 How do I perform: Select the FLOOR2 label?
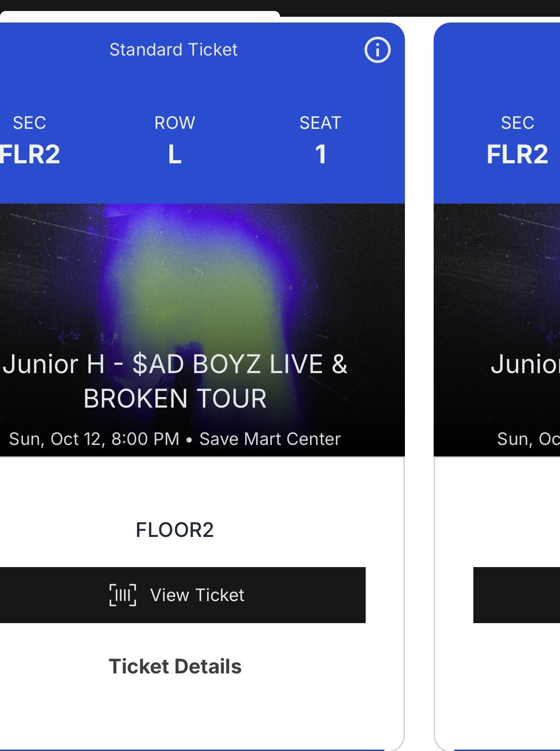pyautogui.click(x=175, y=530)
